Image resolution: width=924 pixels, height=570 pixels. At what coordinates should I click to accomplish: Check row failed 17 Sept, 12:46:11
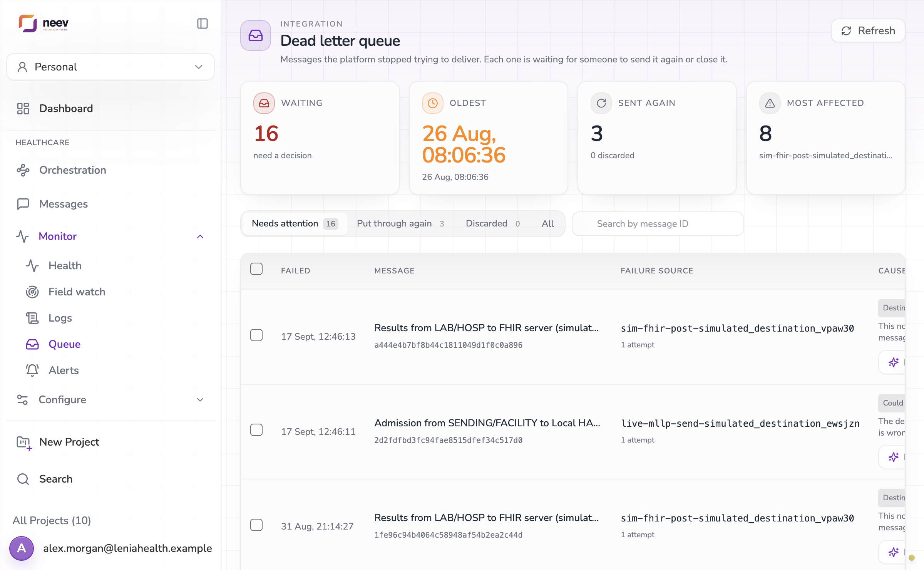[x=256, y=430]
